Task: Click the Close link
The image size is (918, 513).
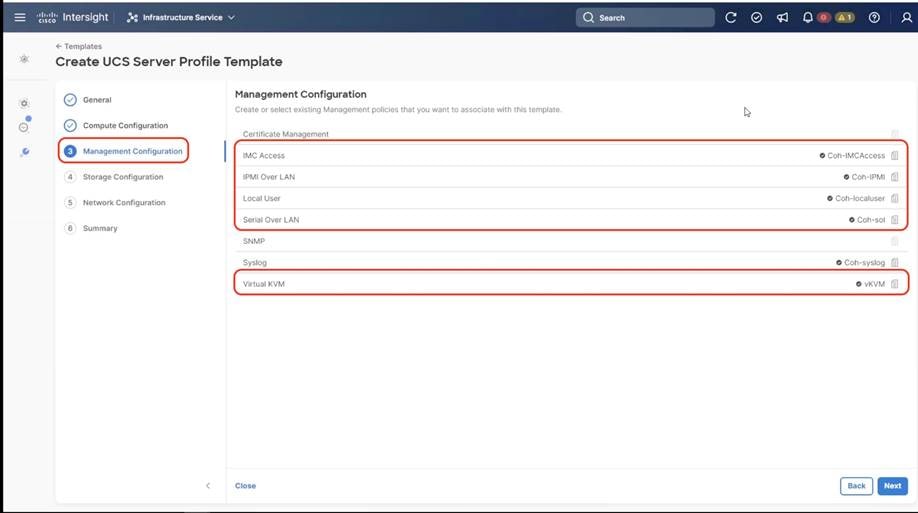Action: [245, 485]
